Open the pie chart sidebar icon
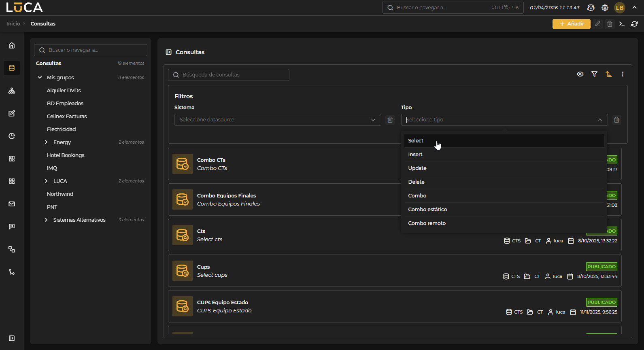 [x=12, y=136]
